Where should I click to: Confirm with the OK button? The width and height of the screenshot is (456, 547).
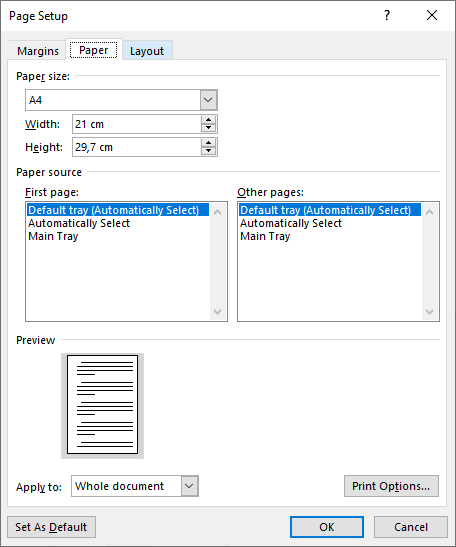[327, 527]
